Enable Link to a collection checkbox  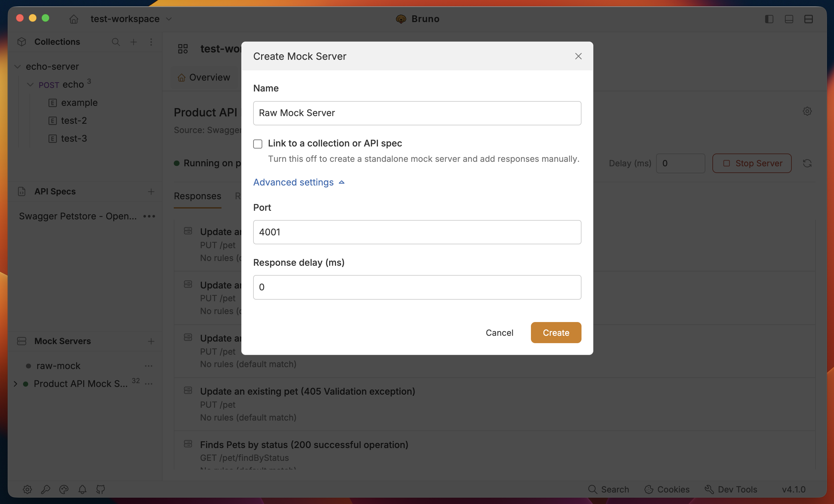point(258,144)
